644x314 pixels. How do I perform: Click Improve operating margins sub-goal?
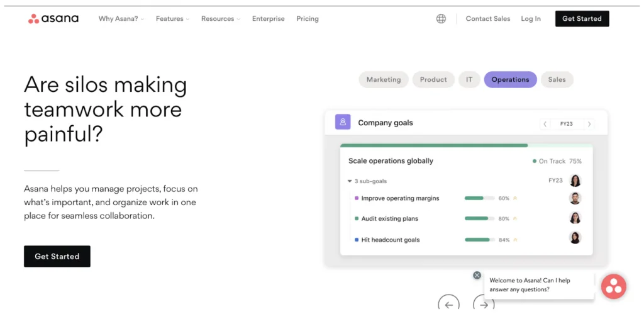pos(400,198)
